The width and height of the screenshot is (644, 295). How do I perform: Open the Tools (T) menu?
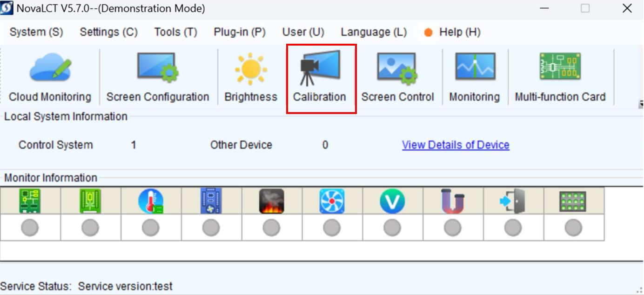pyautogui.click(x=176, y=32)
